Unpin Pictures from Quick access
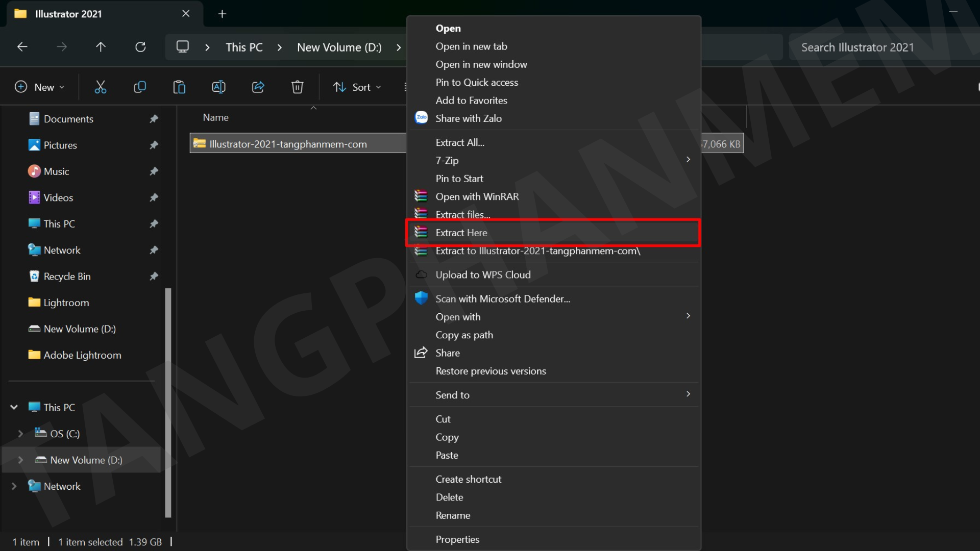This screenshot has width=980, height=551. coord(154,145)
